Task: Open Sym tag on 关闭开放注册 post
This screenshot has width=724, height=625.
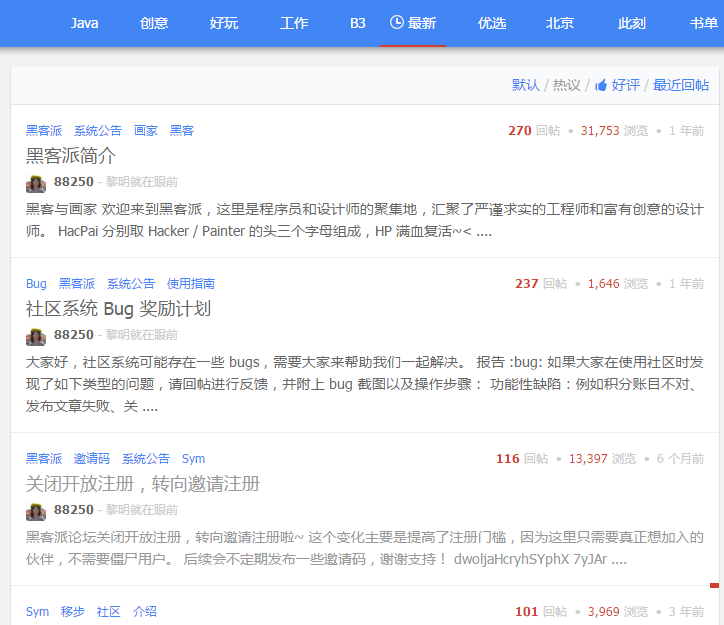Action: 193,458
